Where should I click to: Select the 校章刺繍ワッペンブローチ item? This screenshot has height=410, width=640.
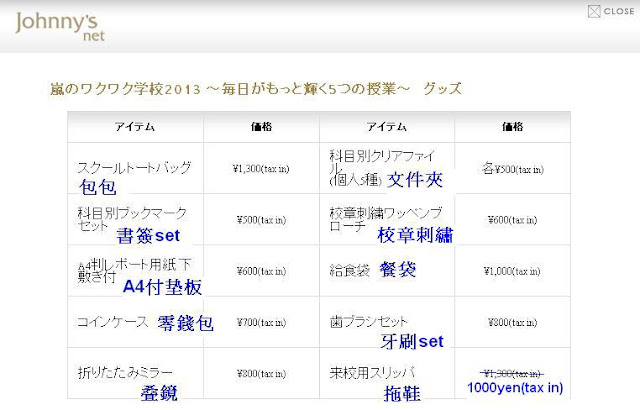tap(386, 219)
